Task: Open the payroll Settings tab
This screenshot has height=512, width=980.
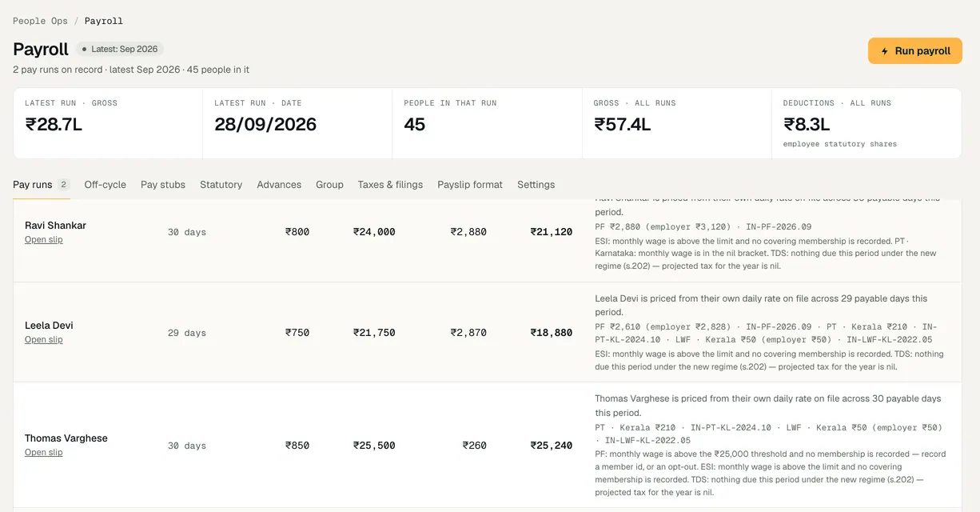Action: 536,185
